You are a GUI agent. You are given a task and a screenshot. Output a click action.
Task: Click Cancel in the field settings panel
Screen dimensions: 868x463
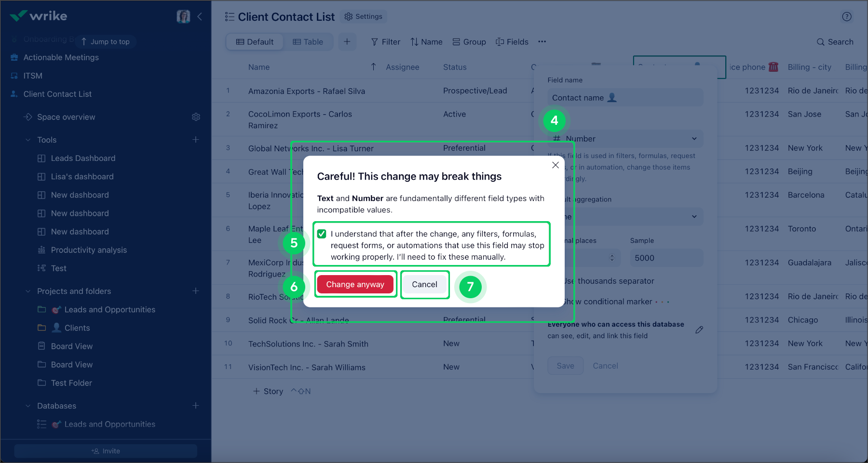pos(605,366)
